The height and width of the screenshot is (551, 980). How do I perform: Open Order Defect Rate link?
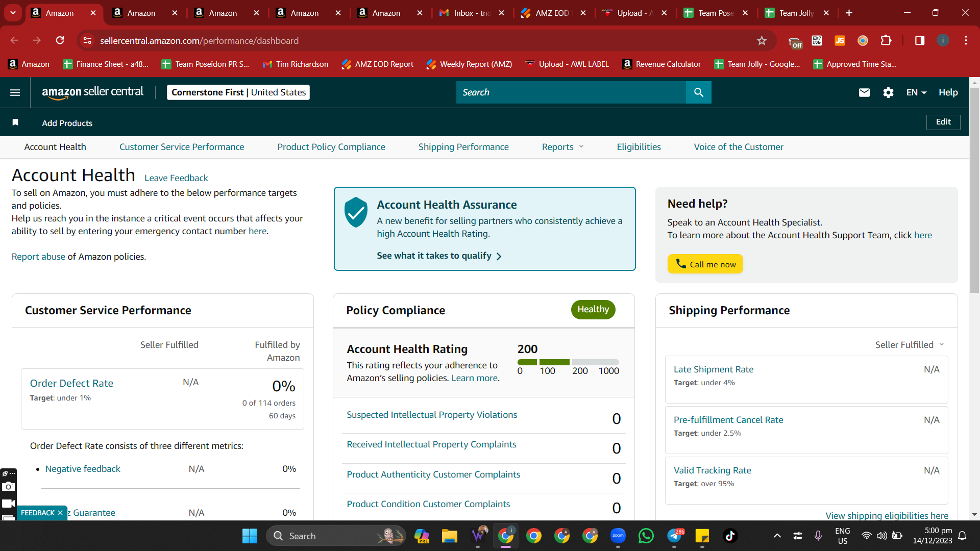(x=71, y=383)
